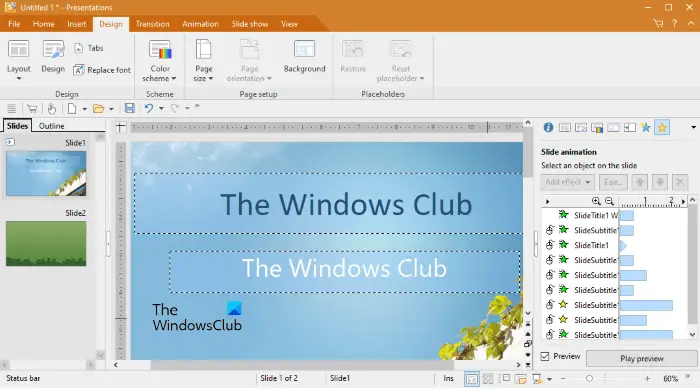Click the shopping cart icon in title area
The width and height of the screenshot is (700, 390).
click(658, 23)
